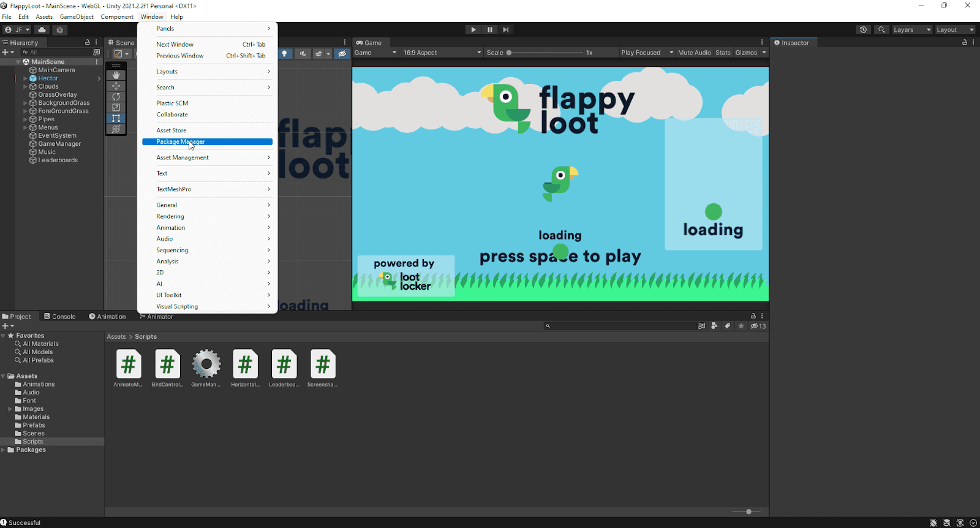Viewport: 980px width, 528px height.
Task: Toggle hidden packages count 13 eye
Action: pos(758,326)
